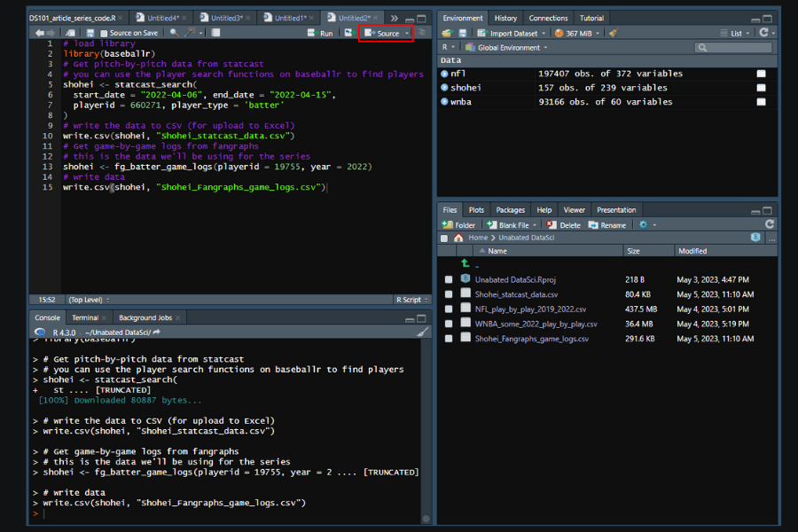Clear the console with broom icon
The height and width of the screenshot is (532, 798).
tap(422, 332)
